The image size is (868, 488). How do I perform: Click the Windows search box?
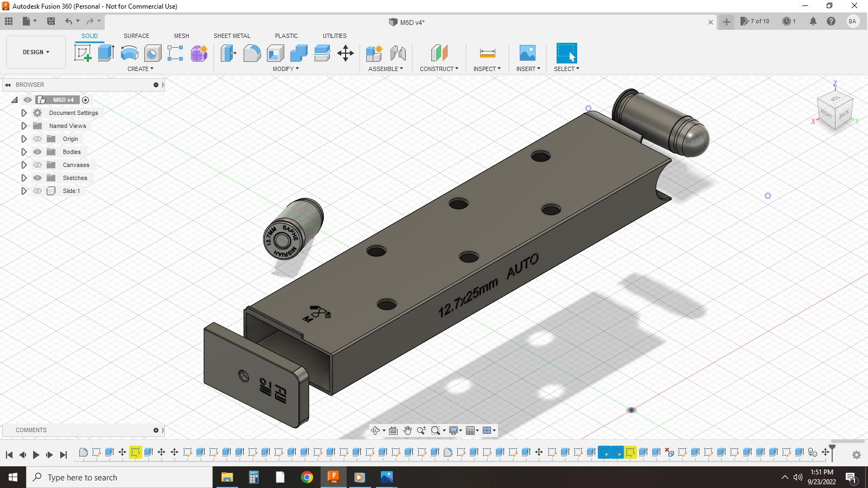click(119, 477)
